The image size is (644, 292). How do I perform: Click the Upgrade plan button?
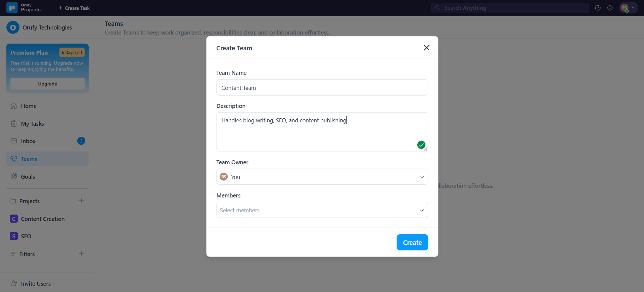point(47,84)
